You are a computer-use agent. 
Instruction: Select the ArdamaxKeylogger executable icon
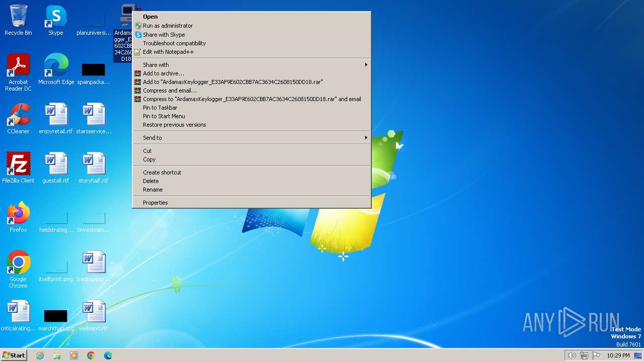coord(123,33)
